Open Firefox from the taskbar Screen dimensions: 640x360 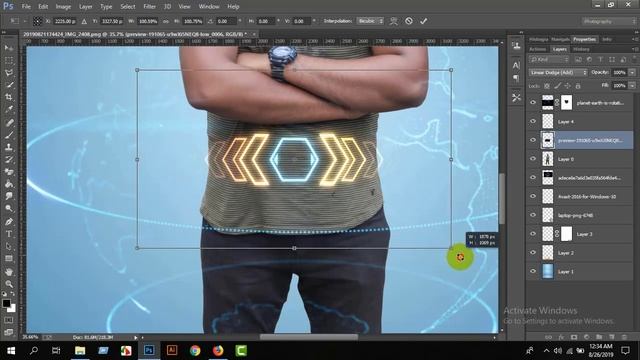pyautogui.click(x=218, y=350)
